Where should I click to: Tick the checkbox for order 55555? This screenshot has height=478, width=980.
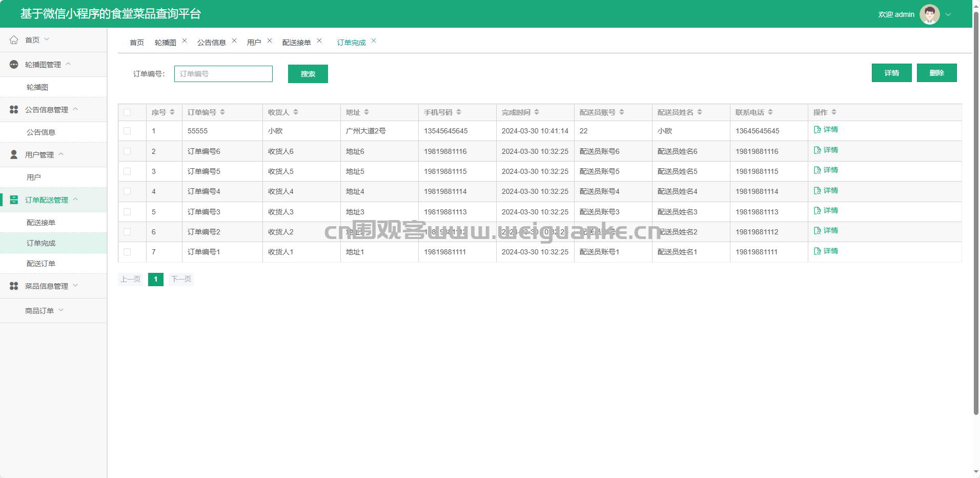point(127,131)
